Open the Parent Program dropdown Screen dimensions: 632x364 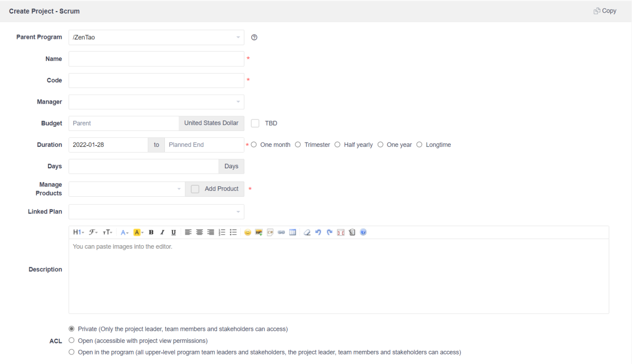pos(156,37)
